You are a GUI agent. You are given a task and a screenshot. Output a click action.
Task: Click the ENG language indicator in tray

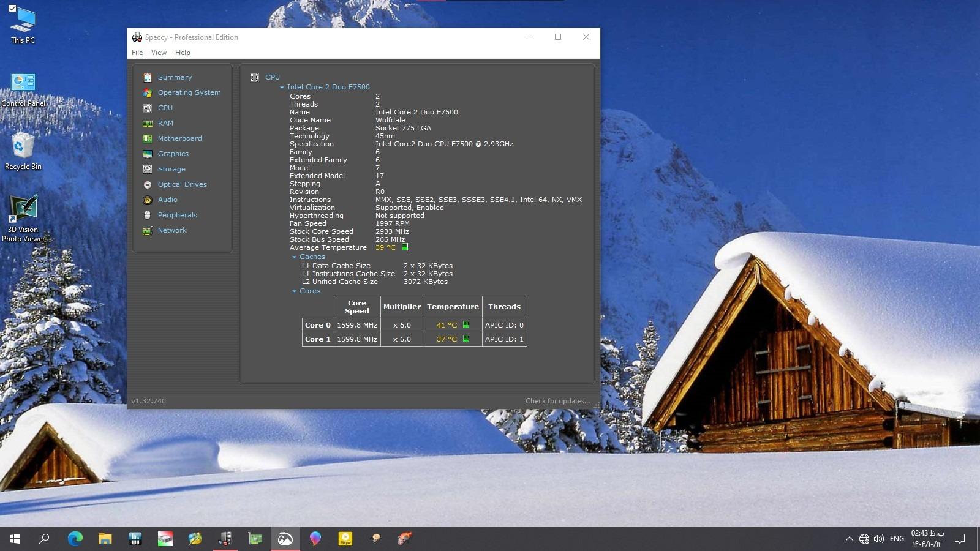897,539
